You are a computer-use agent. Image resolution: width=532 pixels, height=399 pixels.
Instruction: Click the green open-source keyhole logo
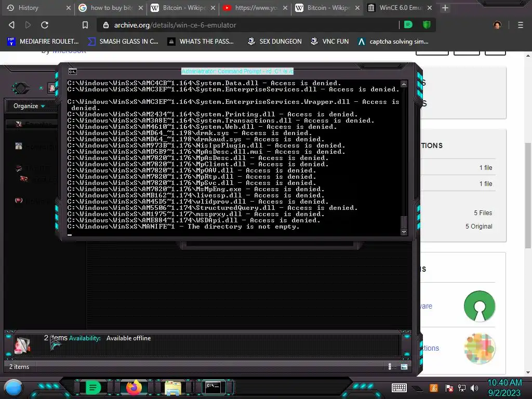[x=480, y=306]
